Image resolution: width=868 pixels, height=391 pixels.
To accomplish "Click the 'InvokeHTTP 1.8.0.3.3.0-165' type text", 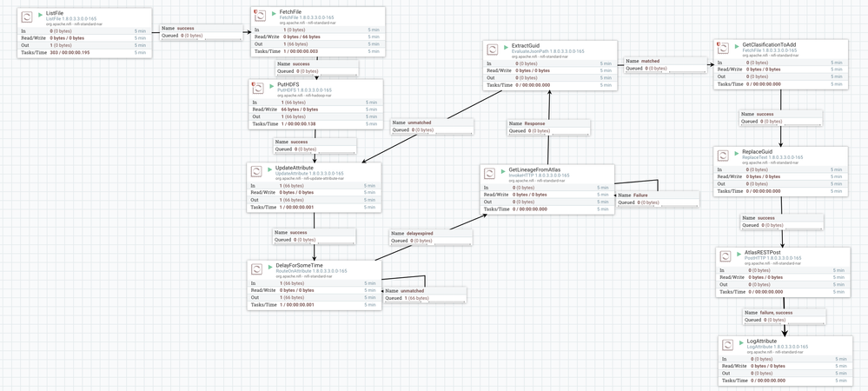I will 539,175.
